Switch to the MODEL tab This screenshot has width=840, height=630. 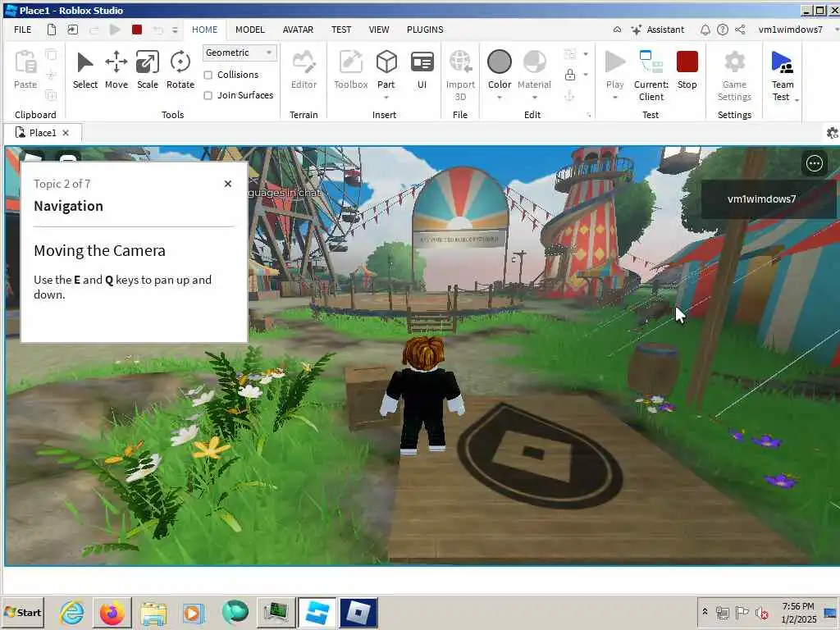click(249, 30)
